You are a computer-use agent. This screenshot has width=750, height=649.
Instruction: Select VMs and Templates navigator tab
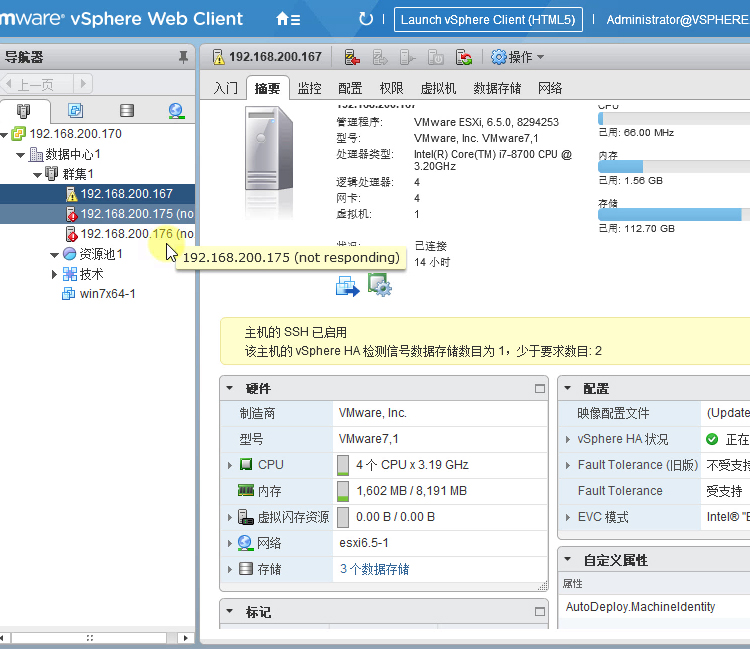coord(76,110)
